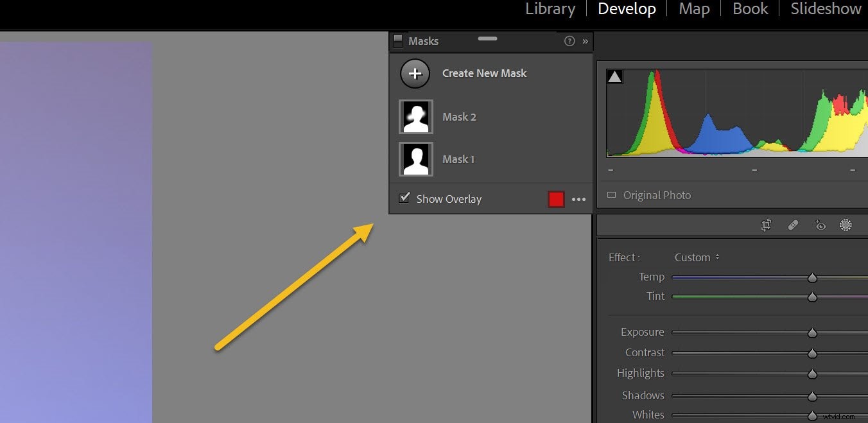Open the Effect Custom dropdown
The width and height of the screenshot is (868, 423).
[x=696, y=257]
